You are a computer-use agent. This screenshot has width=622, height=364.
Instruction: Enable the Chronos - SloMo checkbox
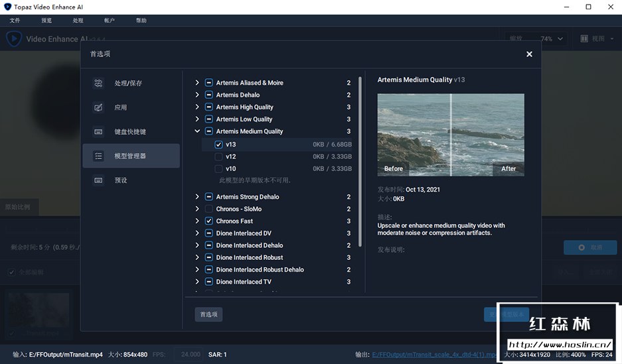pos(208,209)
